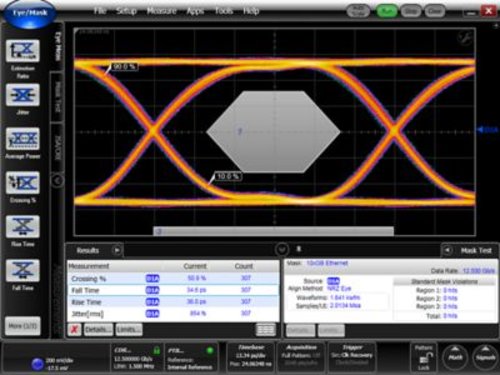Collapse the measurement sidebar with the round chevron
Viewport: 500px width, 375px height.
click(57, 181)
